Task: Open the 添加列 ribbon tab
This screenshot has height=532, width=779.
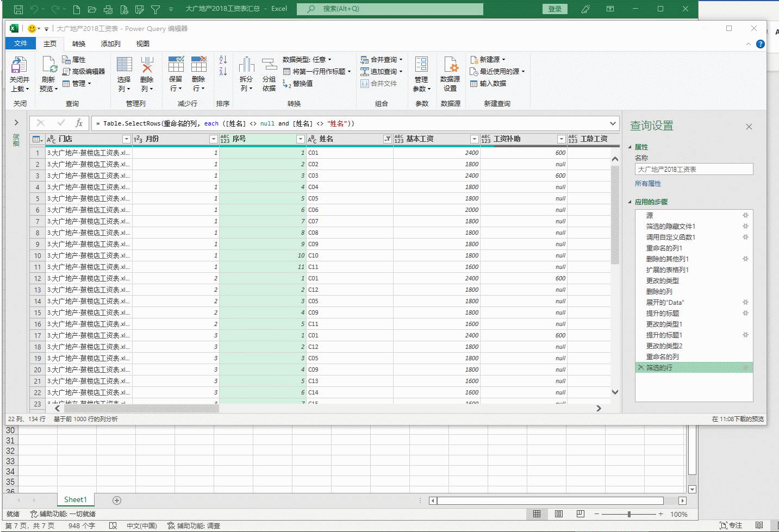Action: tap(110, 44)
